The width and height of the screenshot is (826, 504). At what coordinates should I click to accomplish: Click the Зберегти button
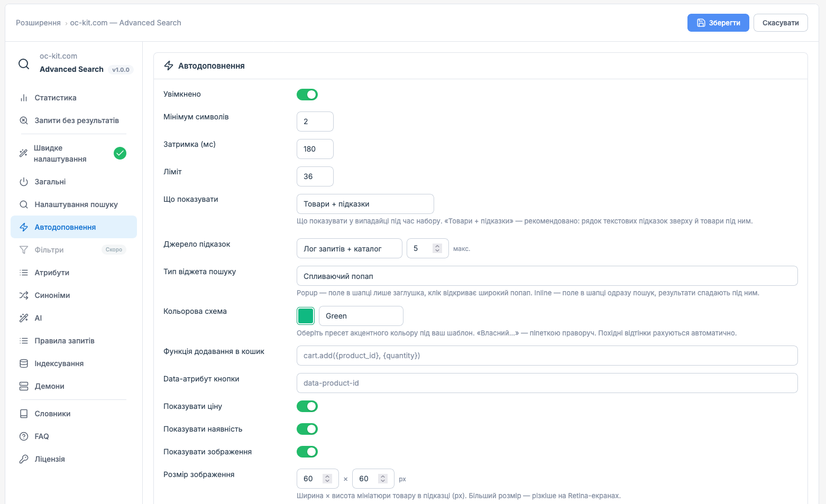tap(718, 23)
